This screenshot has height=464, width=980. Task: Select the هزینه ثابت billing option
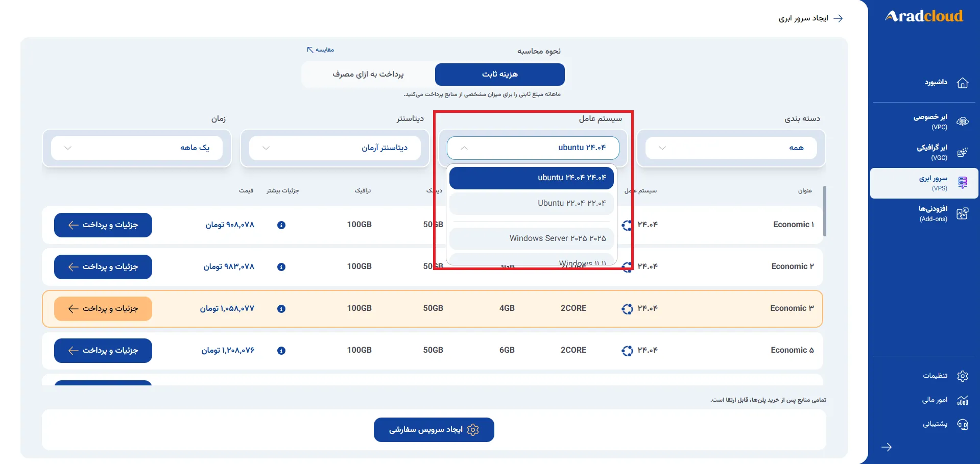pos(500,75)
